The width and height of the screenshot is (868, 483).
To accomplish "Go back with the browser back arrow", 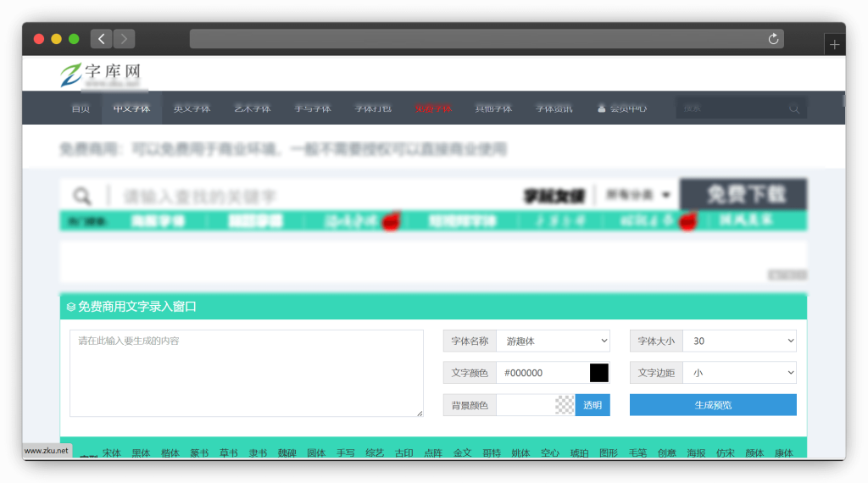I will click(x=102, y=39).
